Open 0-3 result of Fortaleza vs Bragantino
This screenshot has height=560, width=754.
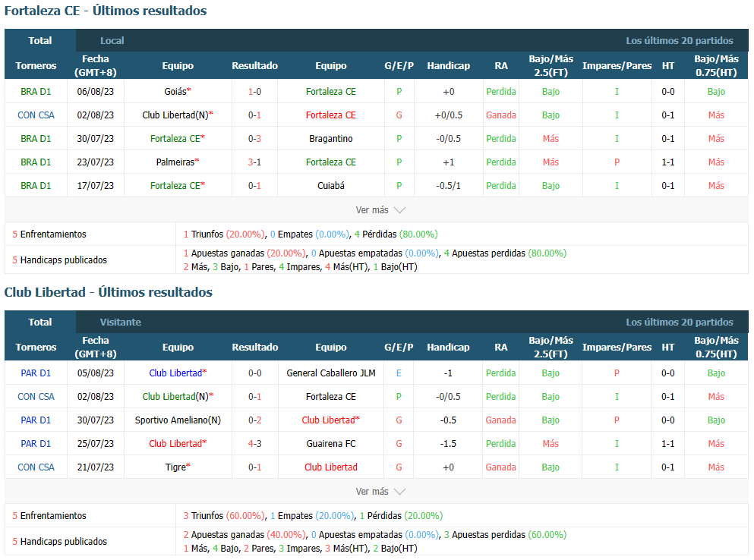pos(254,138)
